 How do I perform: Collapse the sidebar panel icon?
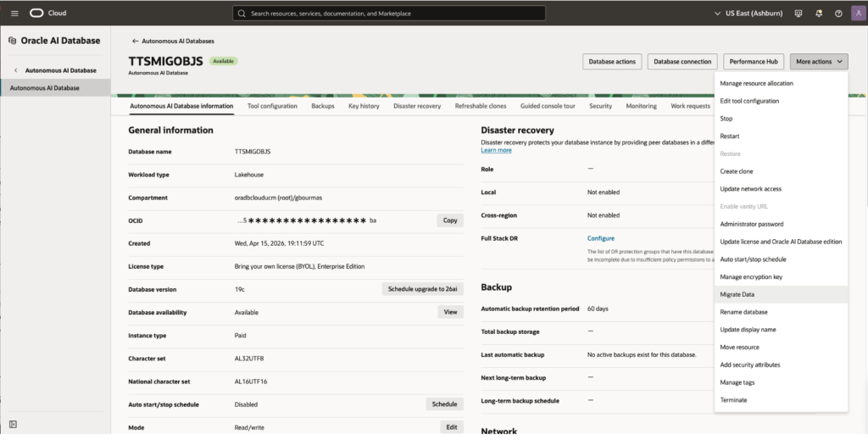click(14, 425)
